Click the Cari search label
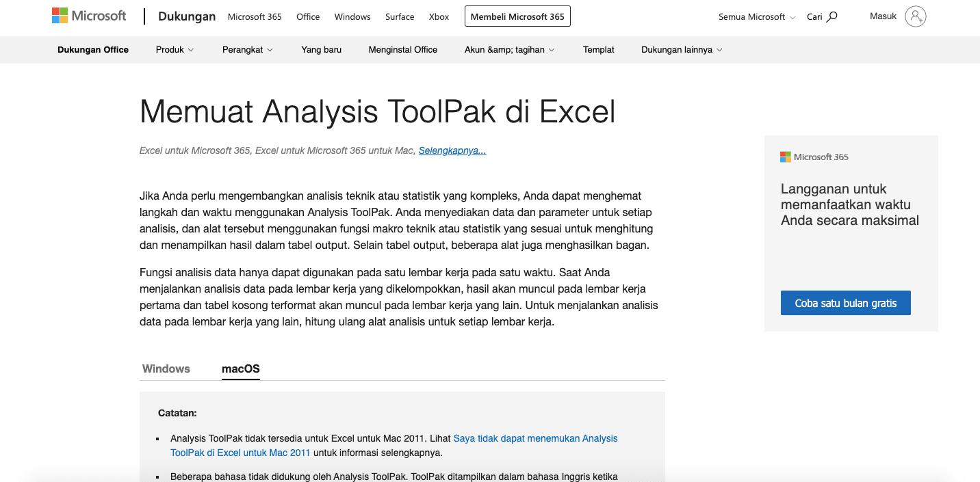This screenshot has width=980, height=482. tap(814, 16)
